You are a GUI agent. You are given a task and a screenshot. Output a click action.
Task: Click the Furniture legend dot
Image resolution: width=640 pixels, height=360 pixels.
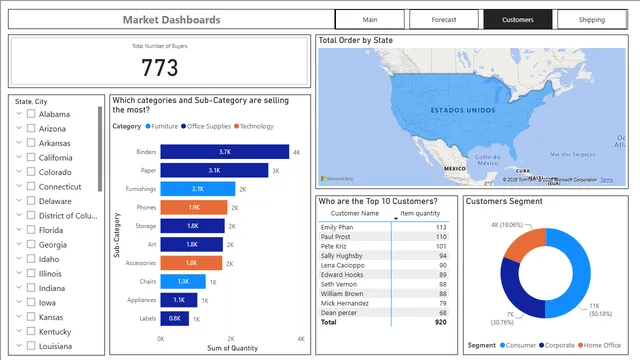coord(148,126)
